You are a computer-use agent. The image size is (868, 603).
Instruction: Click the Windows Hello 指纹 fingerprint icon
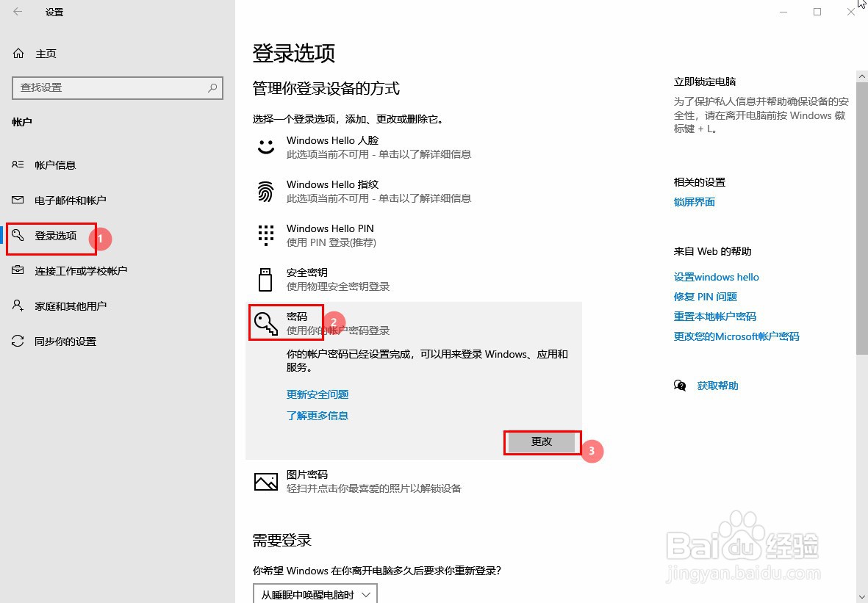(266, 192)
